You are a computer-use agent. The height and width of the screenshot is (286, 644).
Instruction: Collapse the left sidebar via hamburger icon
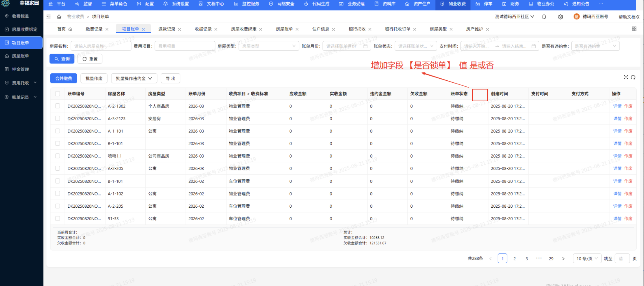coord(48,17)
